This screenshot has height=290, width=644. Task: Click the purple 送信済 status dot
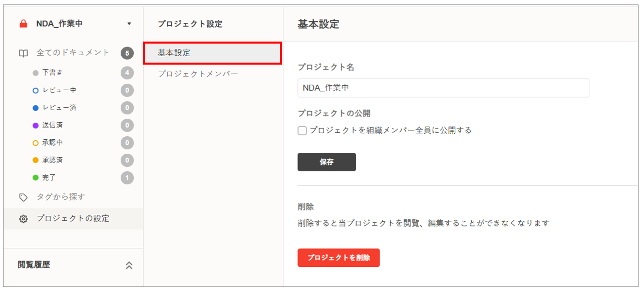[36, 125]
